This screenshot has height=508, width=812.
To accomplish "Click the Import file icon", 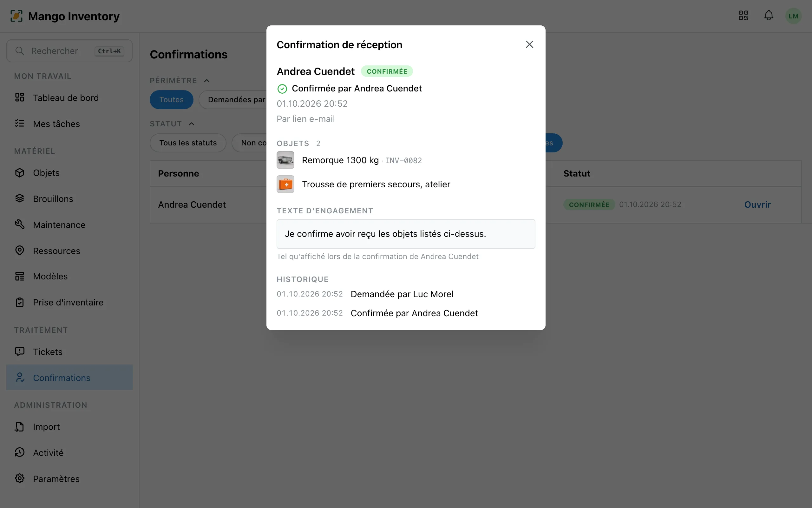I will pos(20,426).
